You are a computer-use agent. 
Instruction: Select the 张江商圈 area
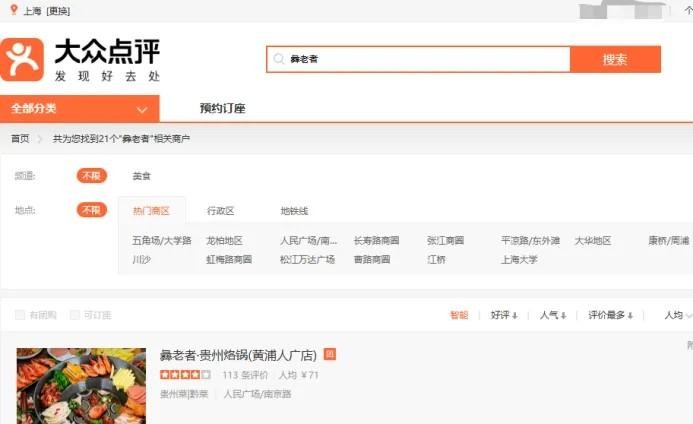(x=445, y=241)
